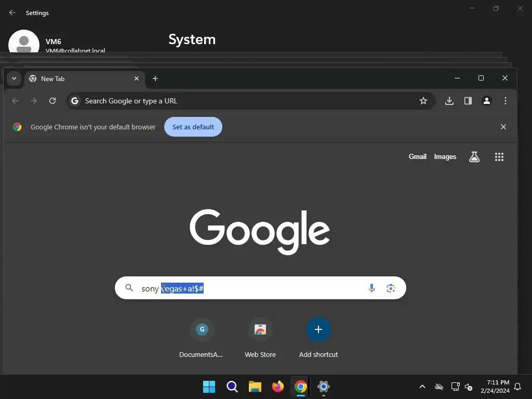Open Google apps grid

click(x=499, y=156)
